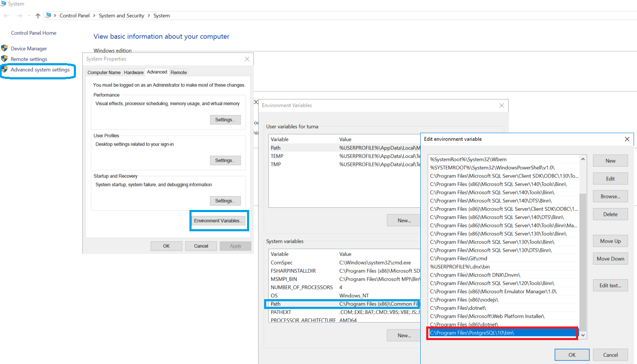
Task: Select the user variable Path row
Action: point(345,148)
